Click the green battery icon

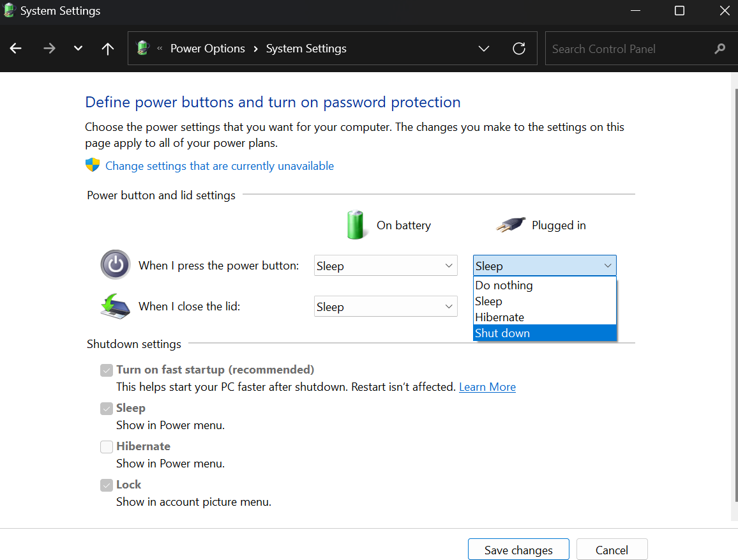point(356,225)
